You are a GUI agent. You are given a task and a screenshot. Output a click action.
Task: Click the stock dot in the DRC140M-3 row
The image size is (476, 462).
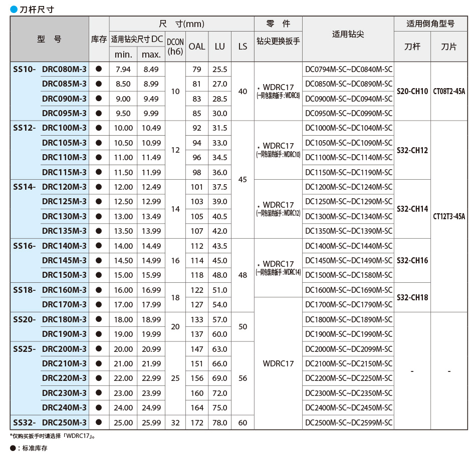(99, 245)
